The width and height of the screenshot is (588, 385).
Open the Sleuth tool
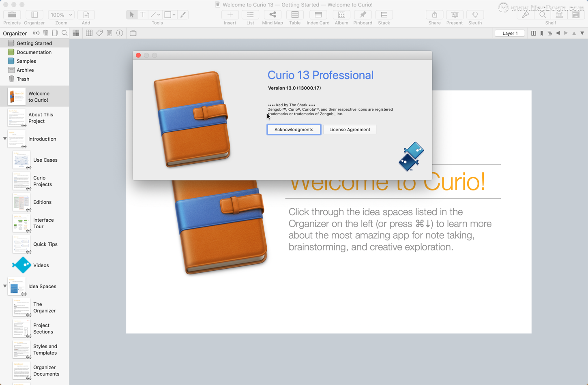(475, 15)
